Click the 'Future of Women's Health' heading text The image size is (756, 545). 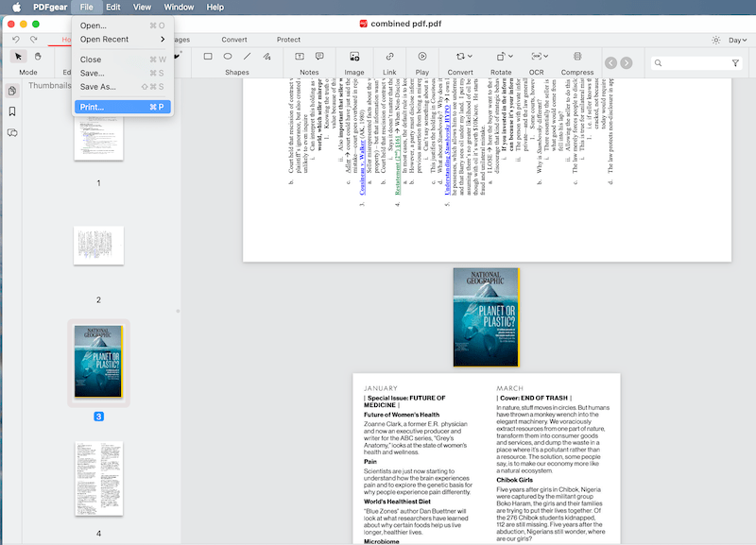coord(401,415)
